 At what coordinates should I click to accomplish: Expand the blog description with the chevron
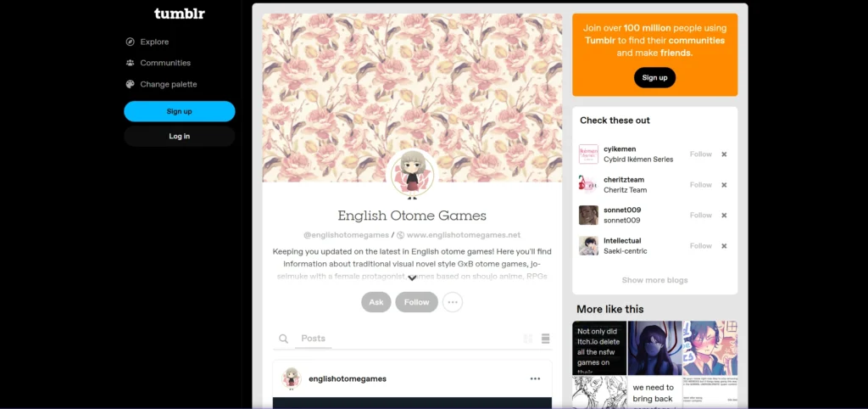412,278
